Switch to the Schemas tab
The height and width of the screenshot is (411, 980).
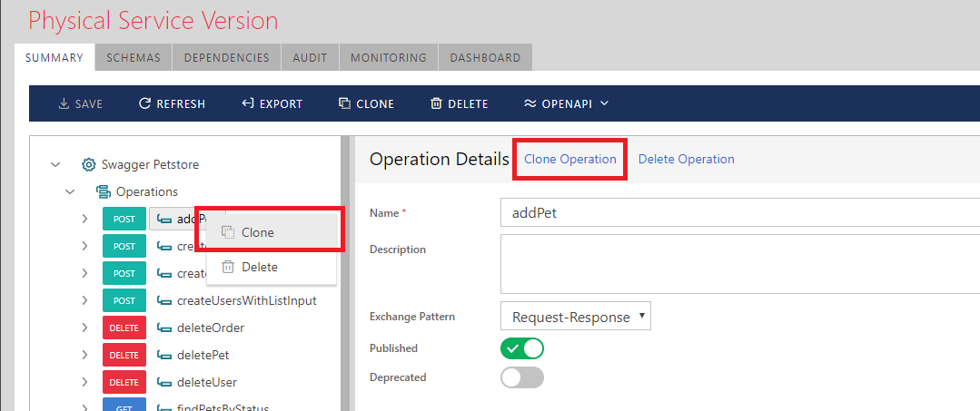tap(134, 57)
